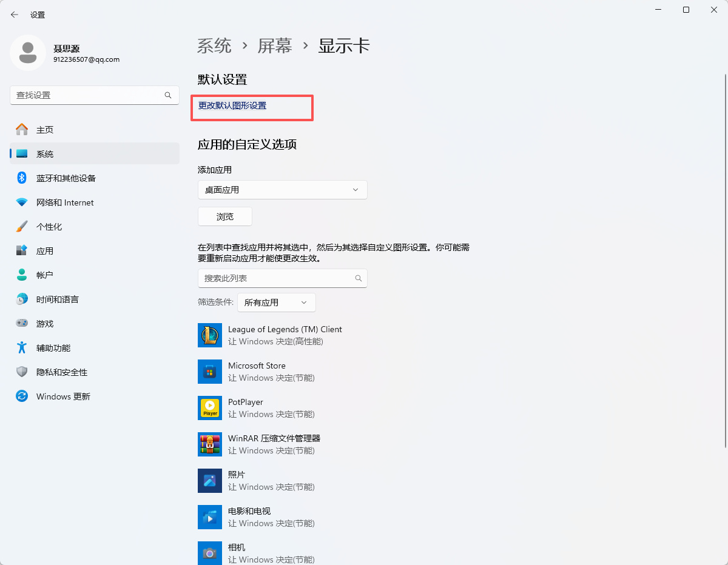Click the 辅助功能 accessibility icon
The image size is (728, 565).
[x=22, y=347]
